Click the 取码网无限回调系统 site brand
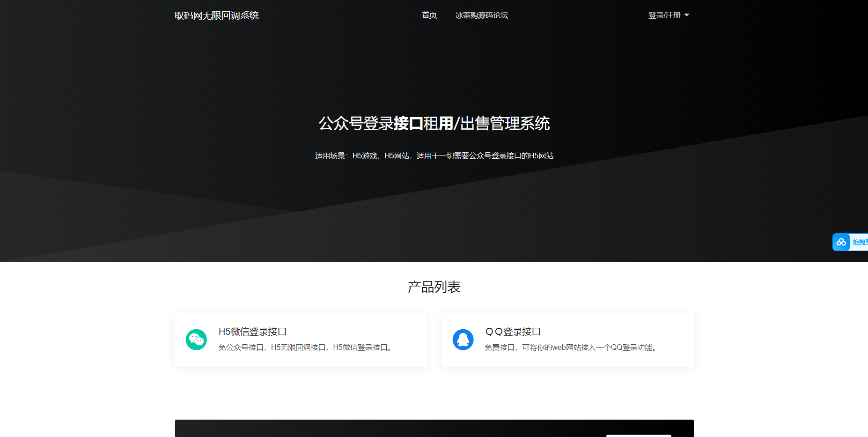The image size is (868, 437). pos(216,15)
